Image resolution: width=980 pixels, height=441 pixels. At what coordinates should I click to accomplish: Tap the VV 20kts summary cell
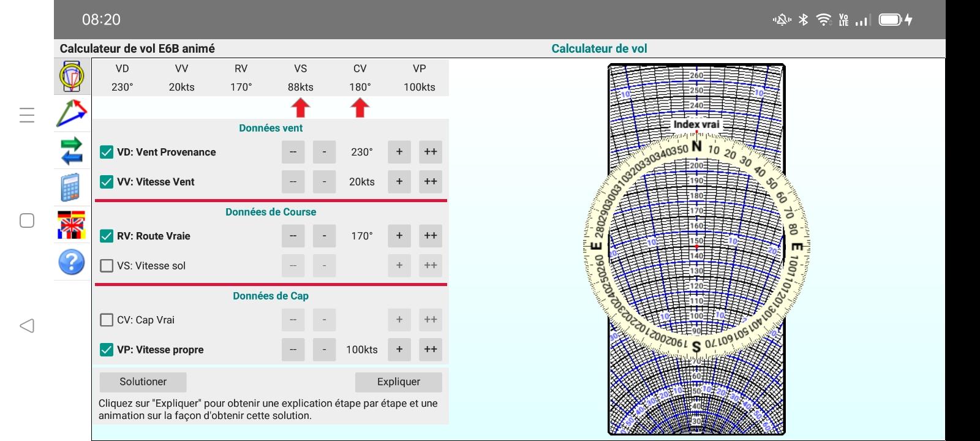coord(182,78)
